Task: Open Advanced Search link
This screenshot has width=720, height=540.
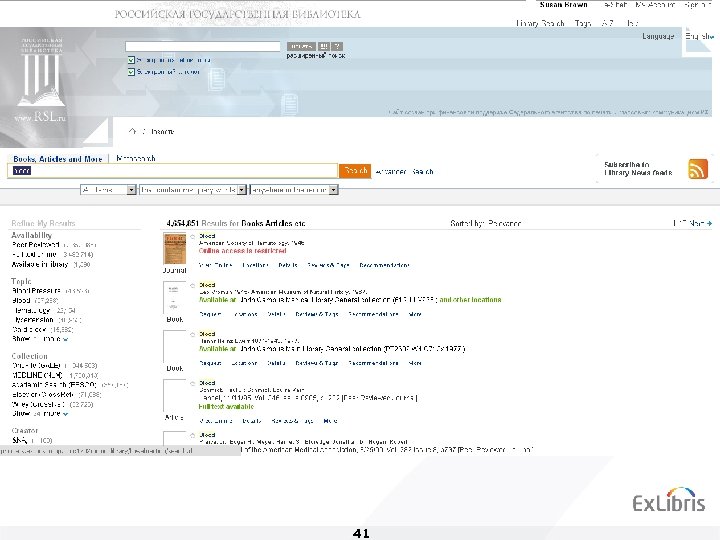Action: tap(404, 172)
